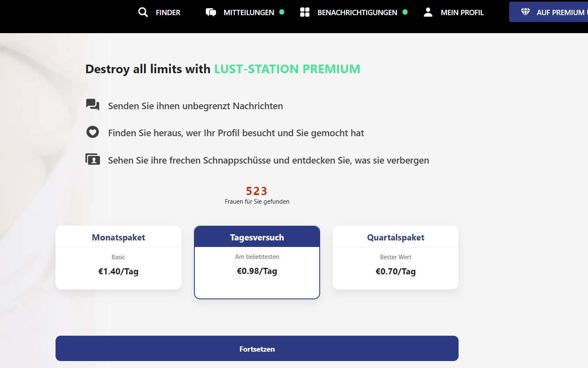This screenshot has width=588, height=368.
Task: Click the premium diamond icon
Action: coord(526,12)
